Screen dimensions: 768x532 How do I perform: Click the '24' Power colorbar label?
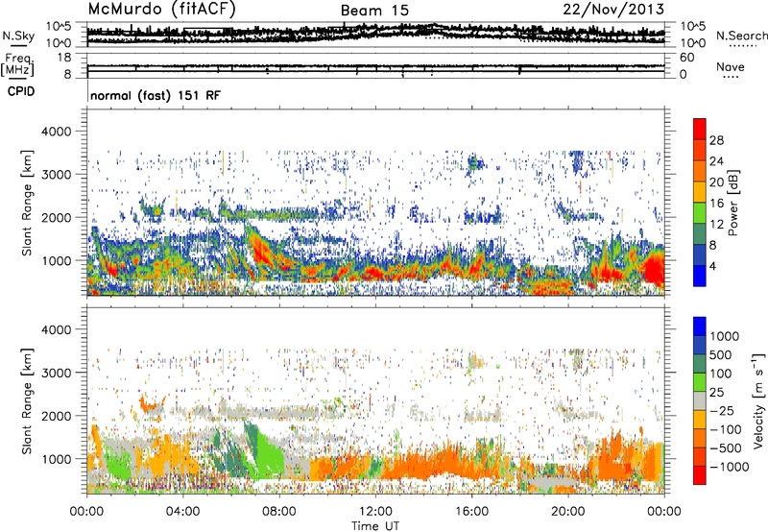tap(716, 161)
